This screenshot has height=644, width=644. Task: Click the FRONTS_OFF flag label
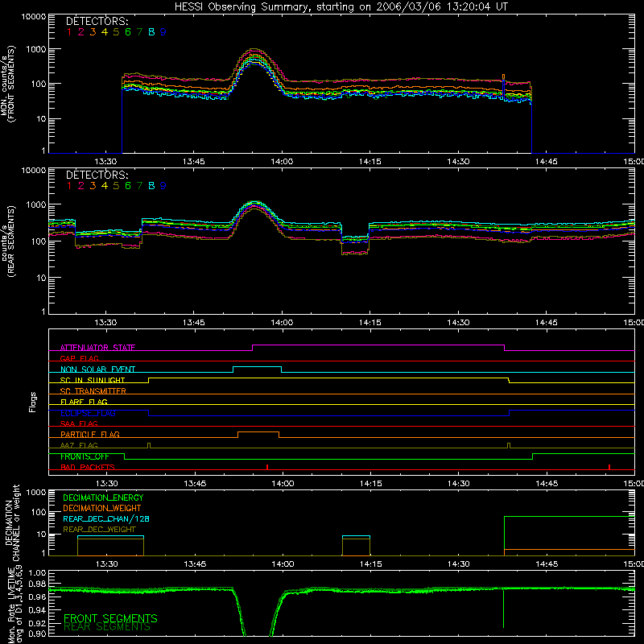pyautogui.click(x=85, y=456)
